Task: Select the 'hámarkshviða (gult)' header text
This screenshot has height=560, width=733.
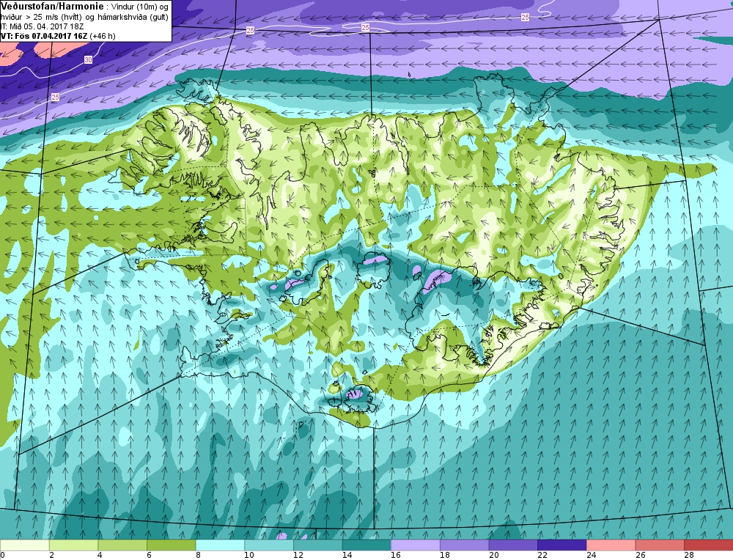Action: click(133, 18)
